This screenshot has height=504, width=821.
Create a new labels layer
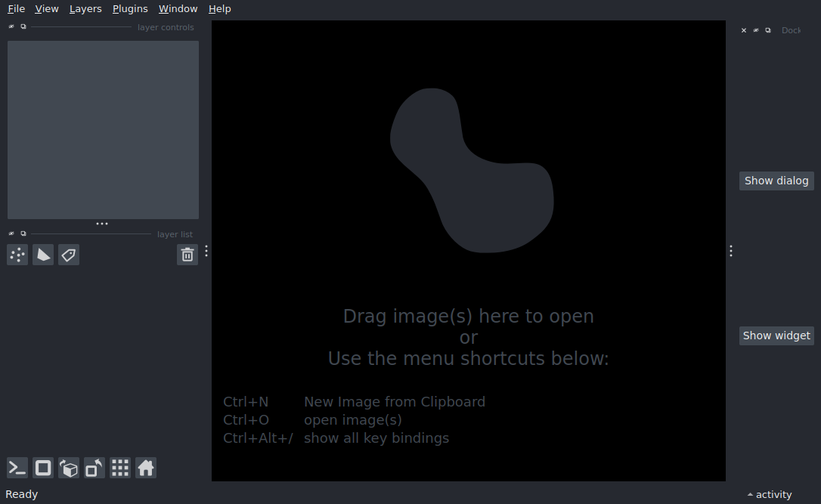coord(69,255)
